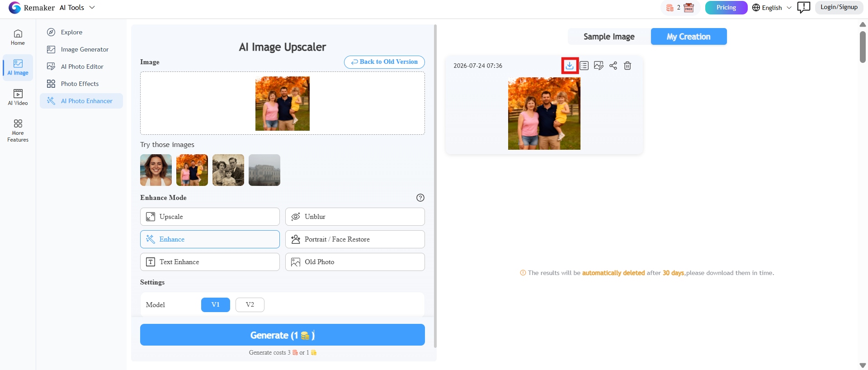This screenshot has height=370, width=868.
Task: Select AI Photo Enhancer menu item
Action: click(x=81, y=101)
